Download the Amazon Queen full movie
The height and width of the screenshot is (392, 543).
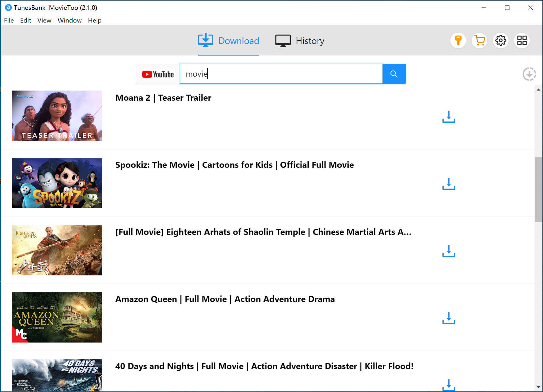[x=448, y=318]
